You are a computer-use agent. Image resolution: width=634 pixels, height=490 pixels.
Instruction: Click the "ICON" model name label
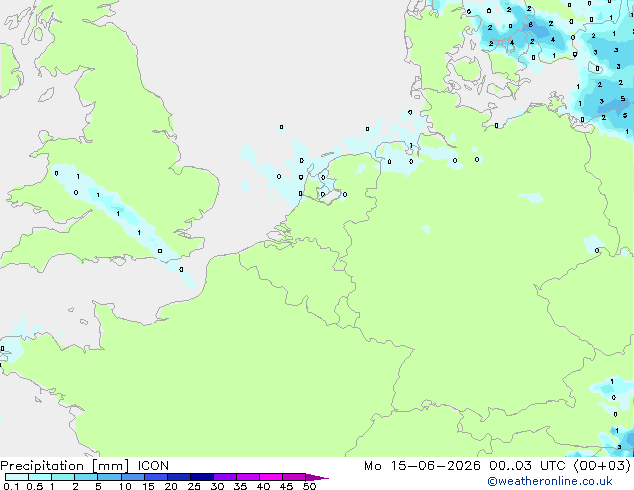click(x=153, y=465)
